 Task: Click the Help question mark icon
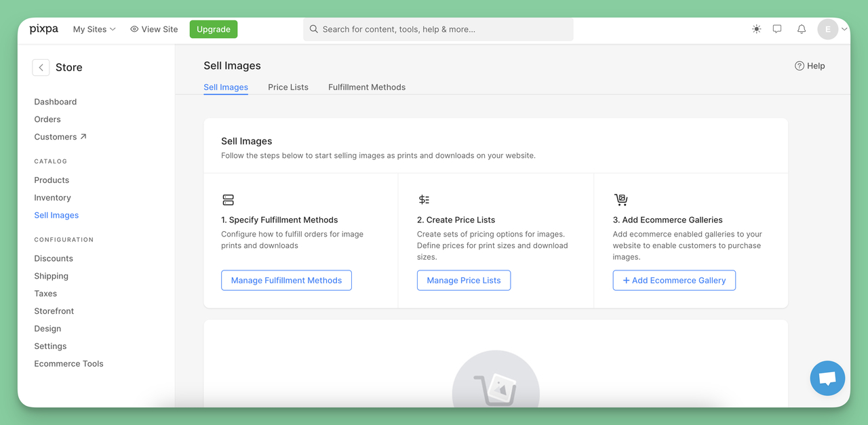(799, 65)
